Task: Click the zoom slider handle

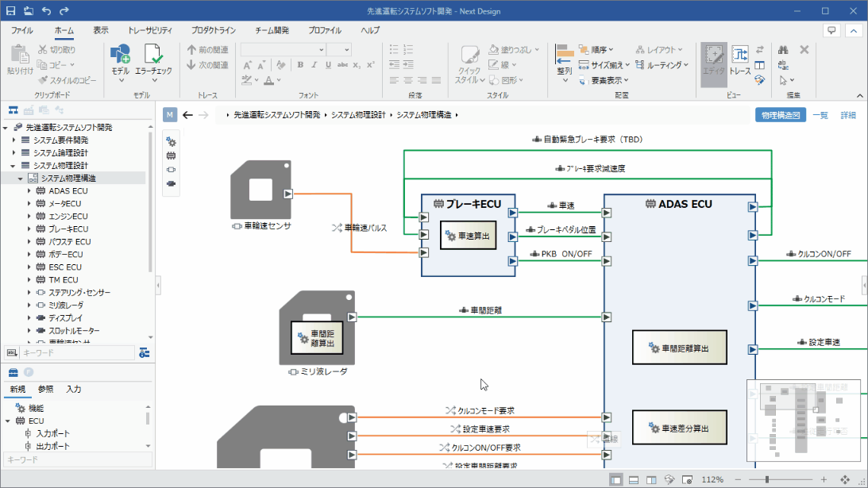Action: click(767, 480)
